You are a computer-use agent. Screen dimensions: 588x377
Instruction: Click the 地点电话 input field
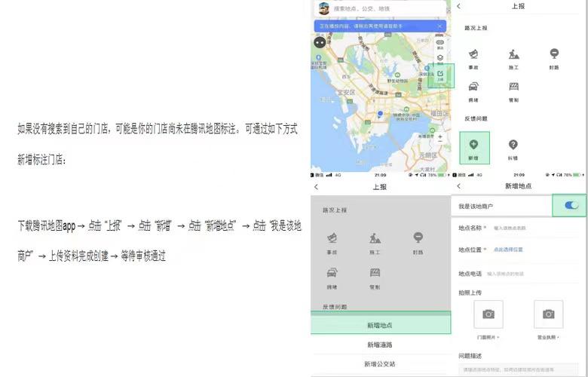(532, 274)
